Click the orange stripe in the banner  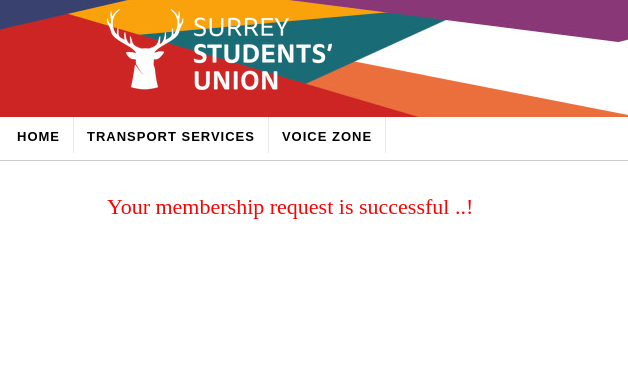point(461,96)
